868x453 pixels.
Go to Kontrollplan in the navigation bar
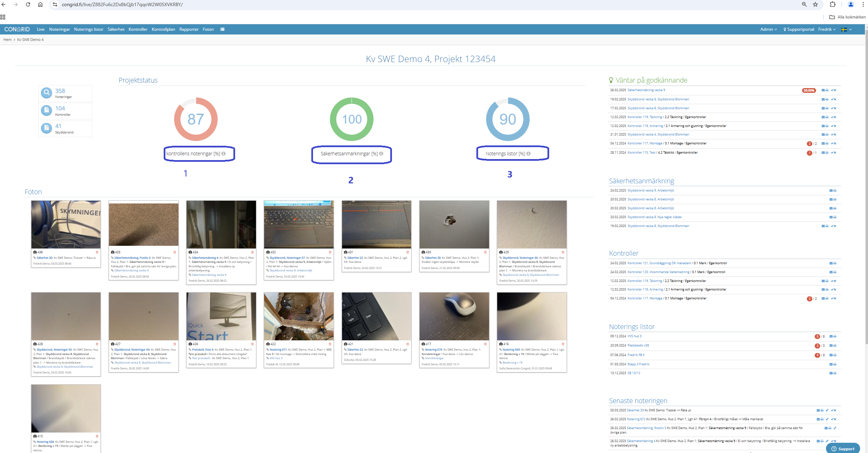point(163,29)
